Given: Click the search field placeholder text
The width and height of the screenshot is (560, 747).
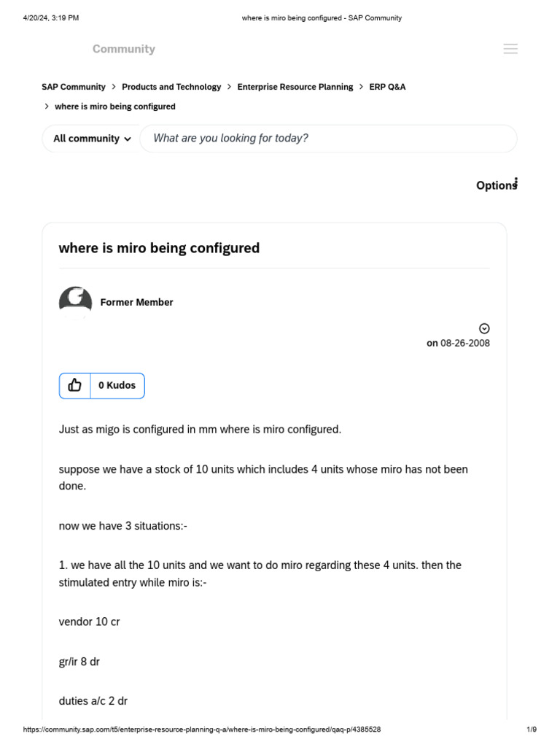Looking at the screenshot, I should (230, 139).
